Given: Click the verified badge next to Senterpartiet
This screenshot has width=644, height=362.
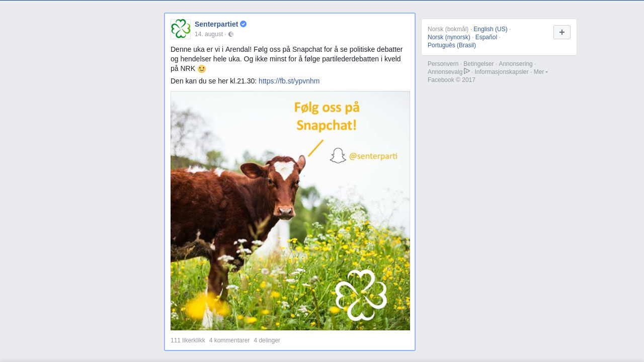Looking at the screenshot, I should (244, 24).
